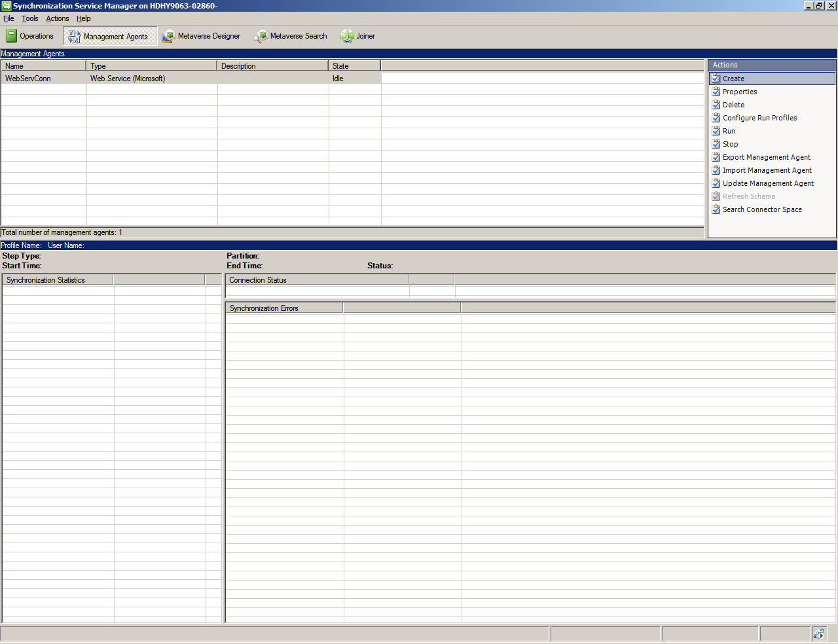Click the icon beside Export Management Agent
This screenshot has height=644, width=838.
click(716, 157)
